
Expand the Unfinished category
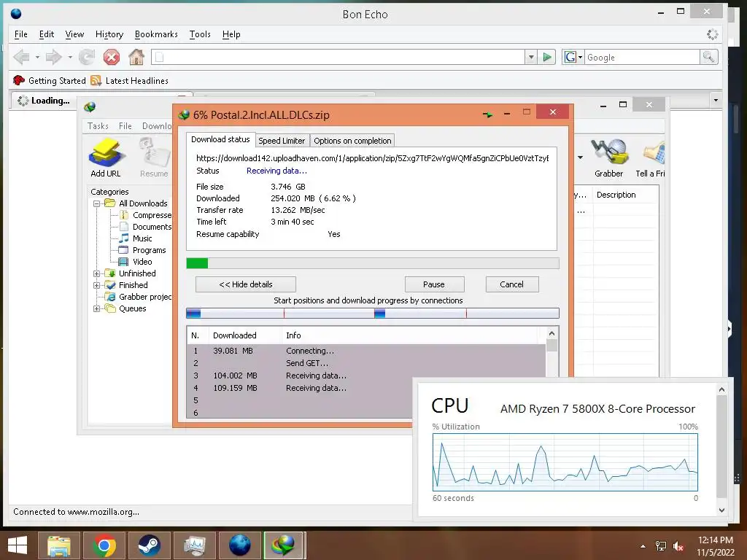(x=97, y=273)
